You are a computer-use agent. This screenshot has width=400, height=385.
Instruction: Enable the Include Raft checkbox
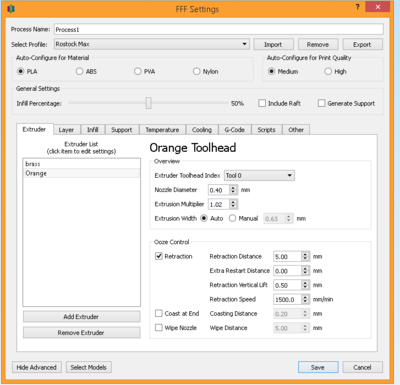coord(262,103)
